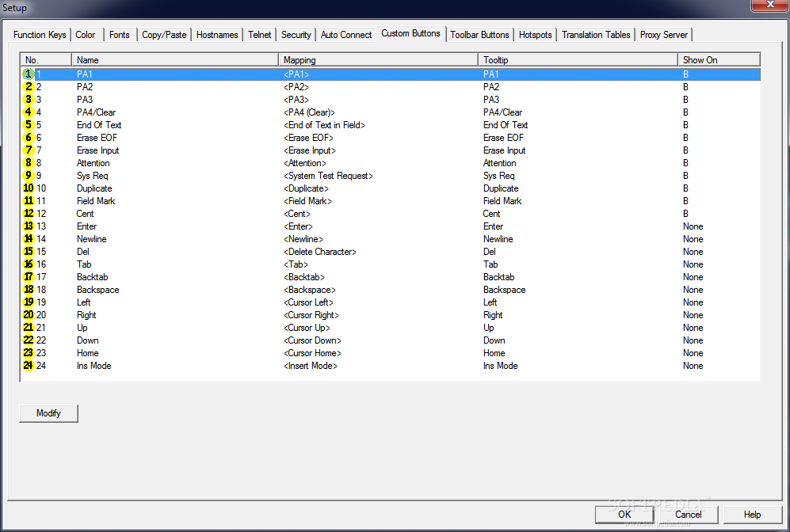Select the <End of Text in Field> mapping
The height and width of the screenshot is (532, 790).
coord(324,125)
